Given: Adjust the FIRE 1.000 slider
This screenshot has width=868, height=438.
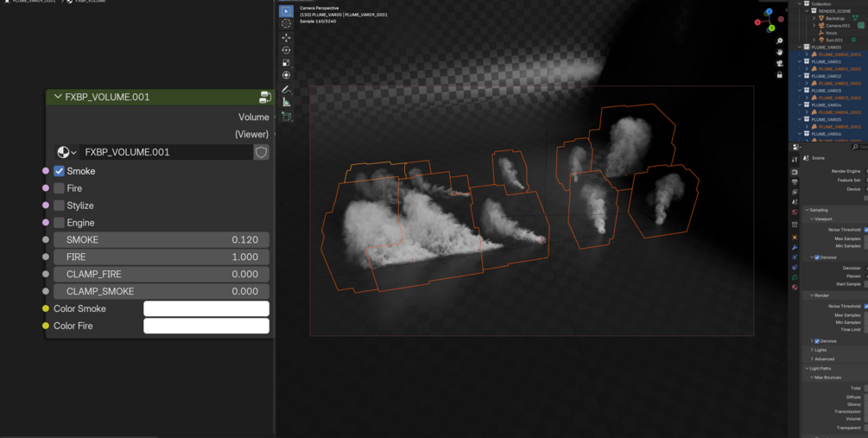Looking at the screenshot, I should pos(162,257).
